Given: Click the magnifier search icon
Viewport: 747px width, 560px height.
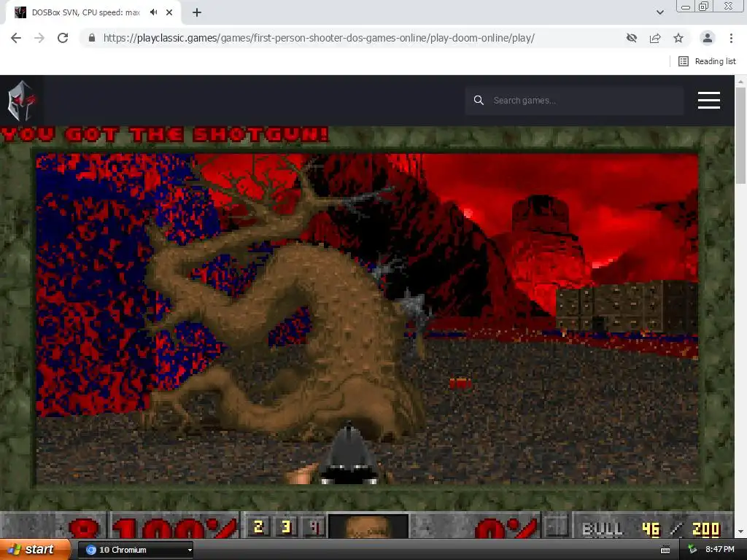Looking at the screenshot, I should tap(479, 101).
